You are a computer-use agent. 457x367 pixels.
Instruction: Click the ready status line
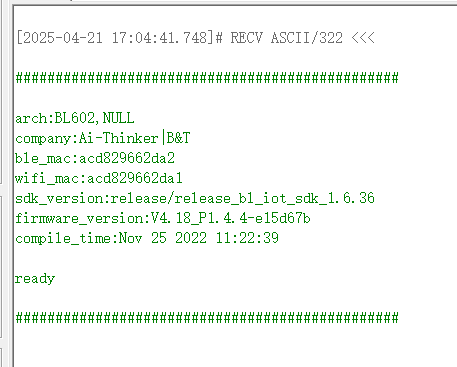point(35,279)
